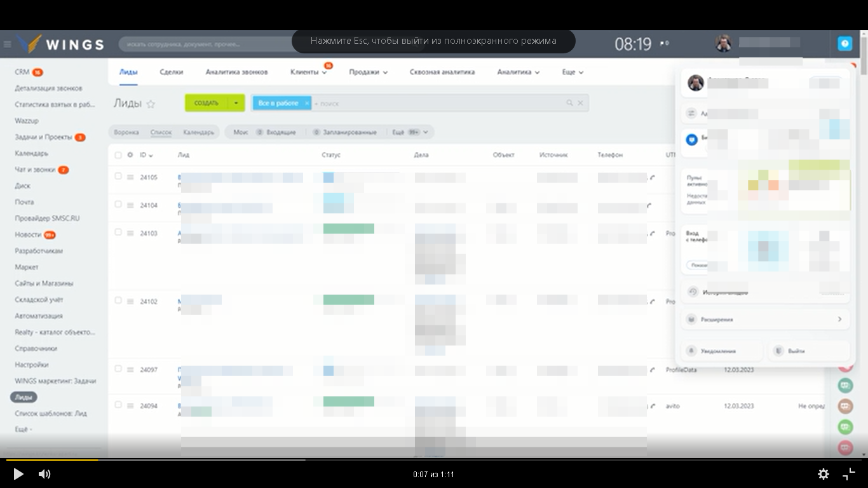Image resolution: width=868 pixels, height=488 pixels.
Task: Expand the Продажи dropdown tab
Action: pyautogui.click(x=369, y=72)
